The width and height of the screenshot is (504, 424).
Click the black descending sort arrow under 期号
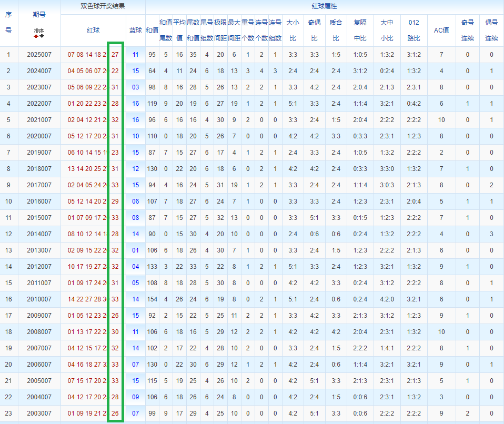click(x=42, y=36)
